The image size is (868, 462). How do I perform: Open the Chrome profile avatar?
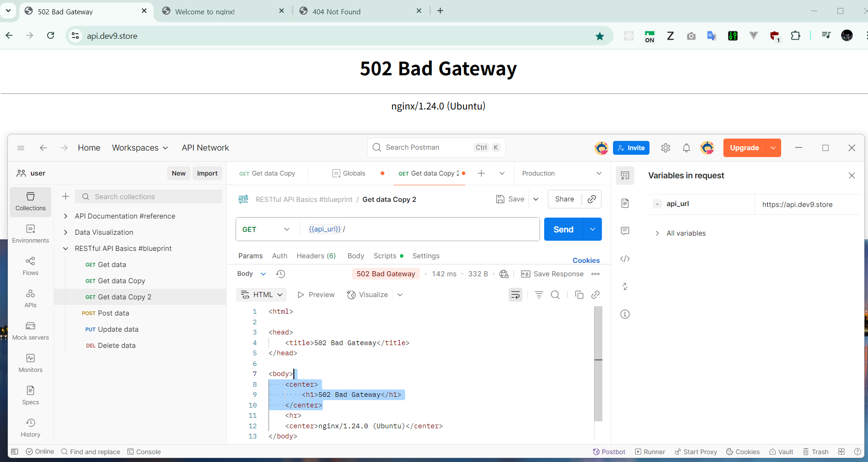[x=847, y=36]
